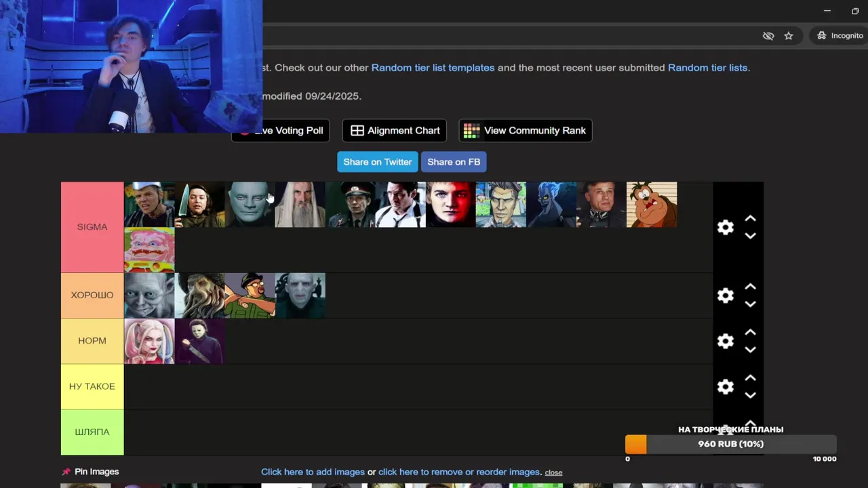Move НУ ТАКОЕ row up with arrow

[750, 378]
